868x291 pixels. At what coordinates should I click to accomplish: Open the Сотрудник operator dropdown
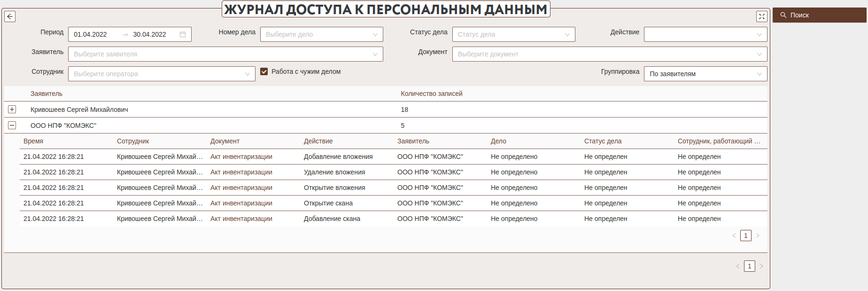coord(161,74)
